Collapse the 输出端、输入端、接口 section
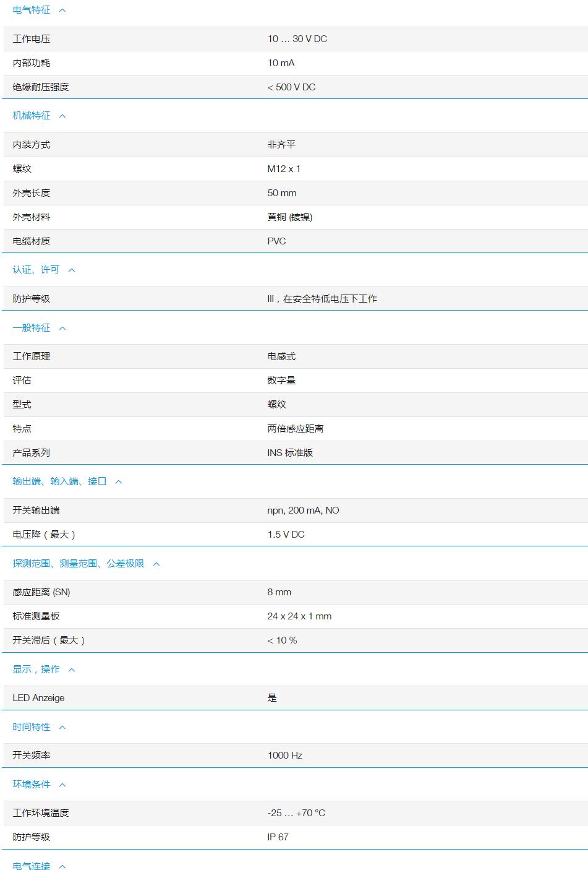The image size is (588, 870). [x=119, y=481]
